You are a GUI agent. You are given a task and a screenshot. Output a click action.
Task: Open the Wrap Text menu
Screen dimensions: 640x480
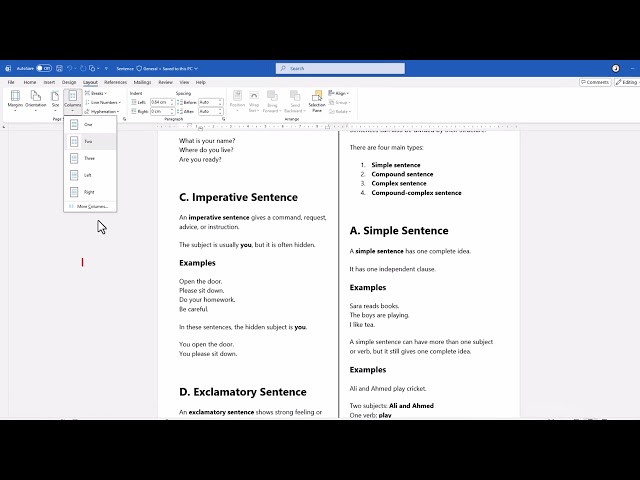[x=253, y=101]
